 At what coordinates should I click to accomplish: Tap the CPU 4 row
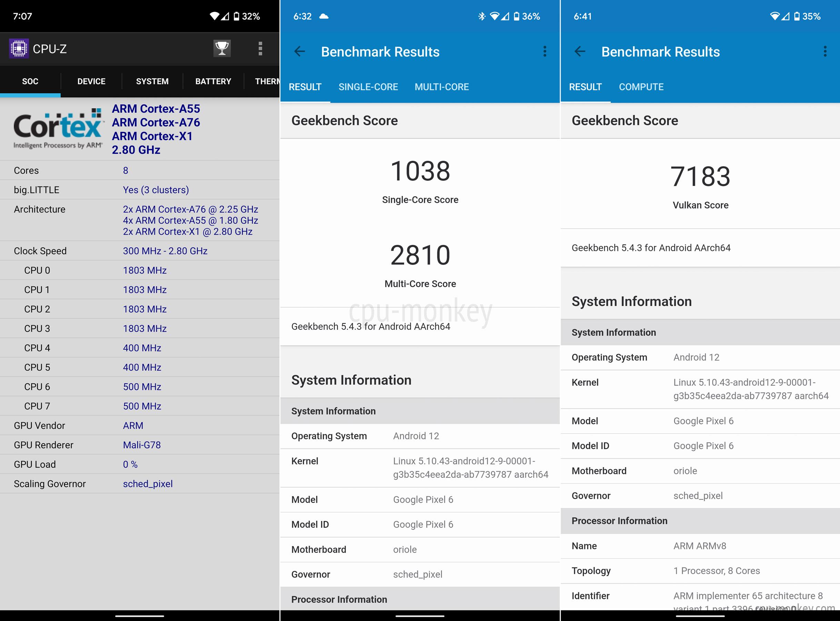pos(139,348)
